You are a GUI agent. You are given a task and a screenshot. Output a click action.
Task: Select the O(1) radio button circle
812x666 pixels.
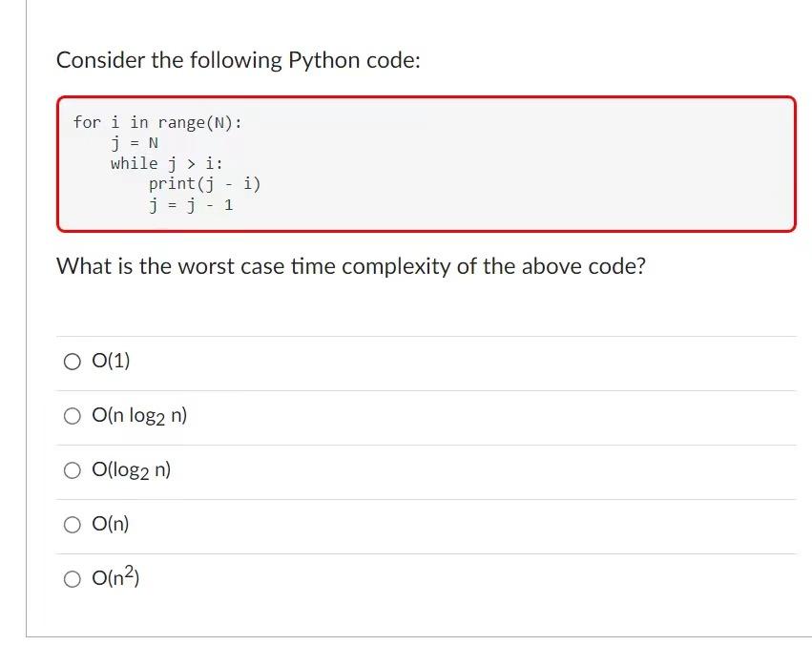click(73, 362)
